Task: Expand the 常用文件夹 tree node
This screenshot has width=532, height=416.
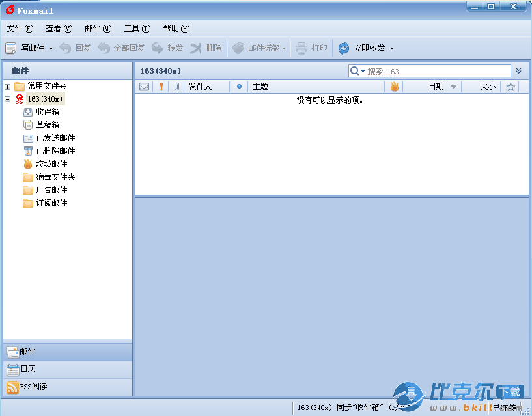Action: pos(8,87)
